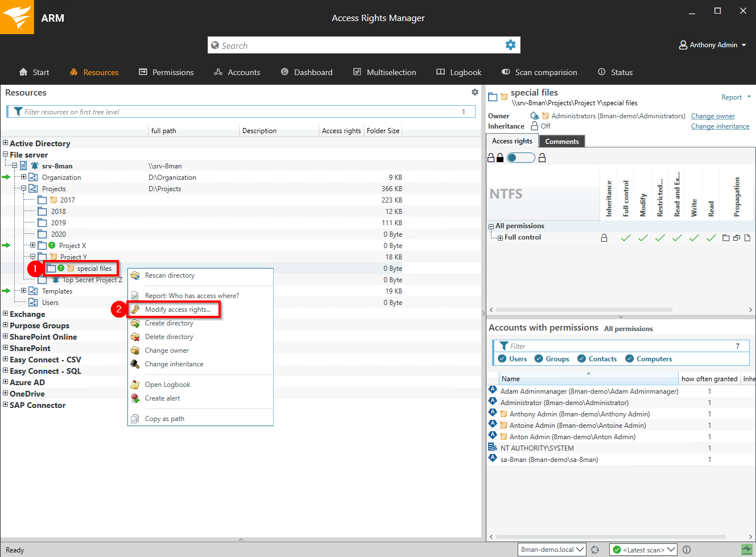Screen dimensions: 756x557
Task: Expand the Active Directory tree node
Action: tap(5, 143)
